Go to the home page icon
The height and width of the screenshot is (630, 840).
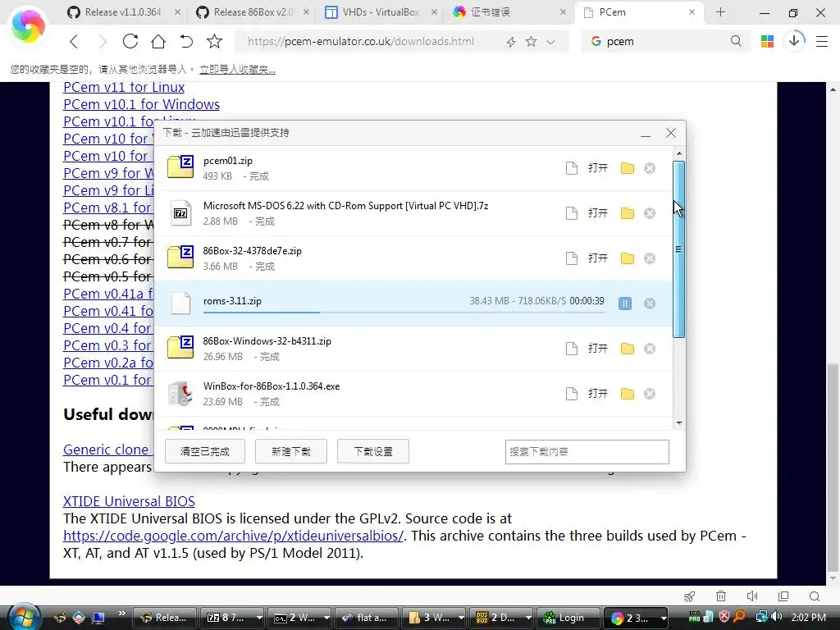158,41
